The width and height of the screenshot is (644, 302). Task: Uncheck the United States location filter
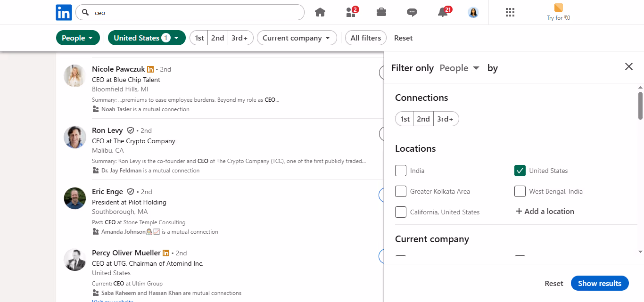coord(520,171)
